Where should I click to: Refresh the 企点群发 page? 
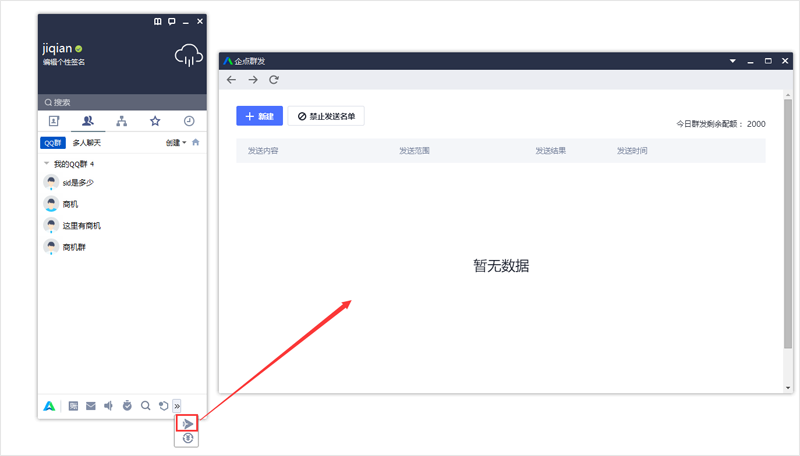coord(274,80)
